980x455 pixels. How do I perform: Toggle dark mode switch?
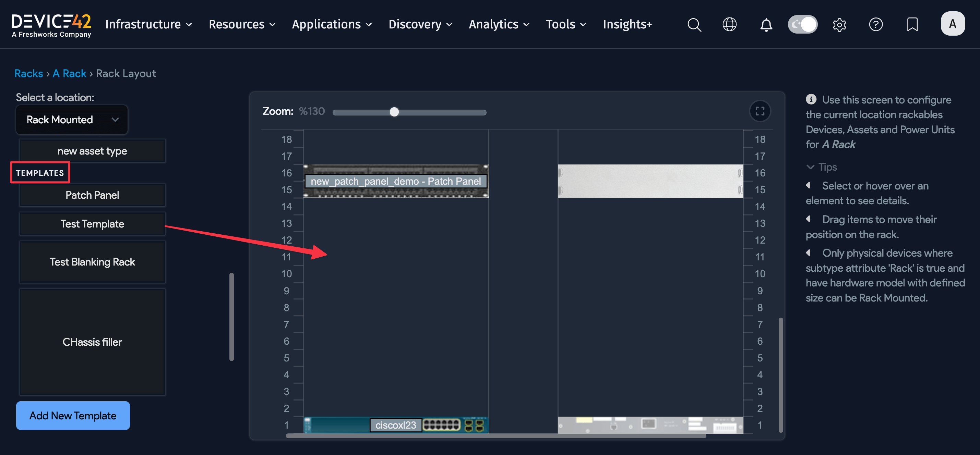[803, 24]
